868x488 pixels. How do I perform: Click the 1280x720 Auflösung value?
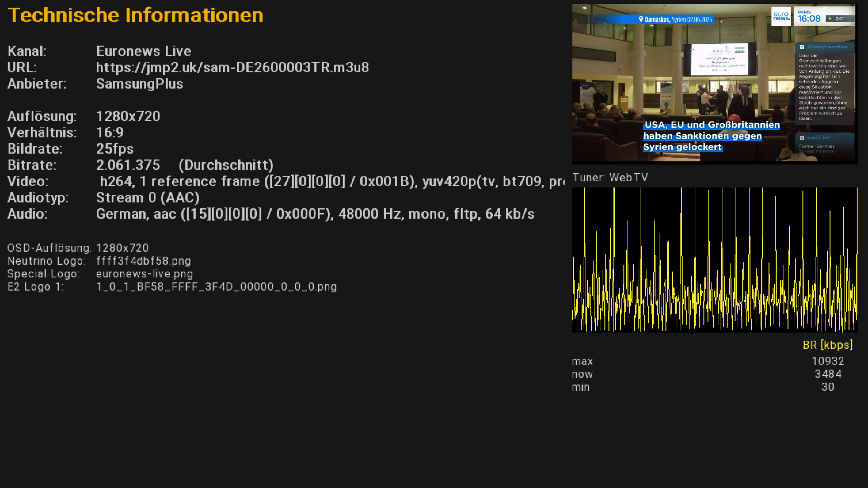pos(128,117)
